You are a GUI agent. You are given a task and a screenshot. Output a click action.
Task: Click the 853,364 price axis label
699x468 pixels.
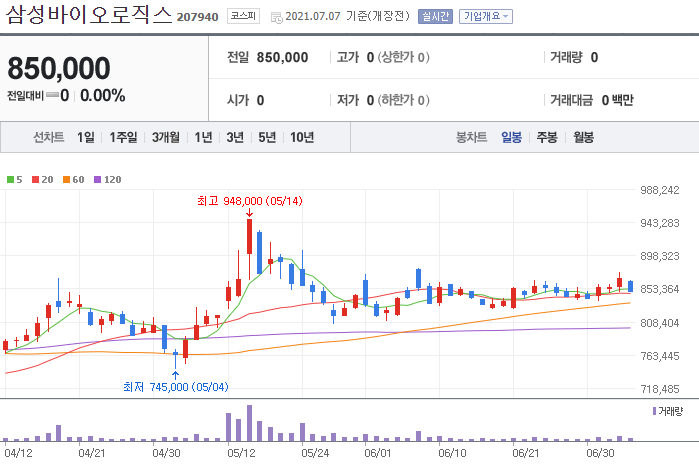pos(660,289)
